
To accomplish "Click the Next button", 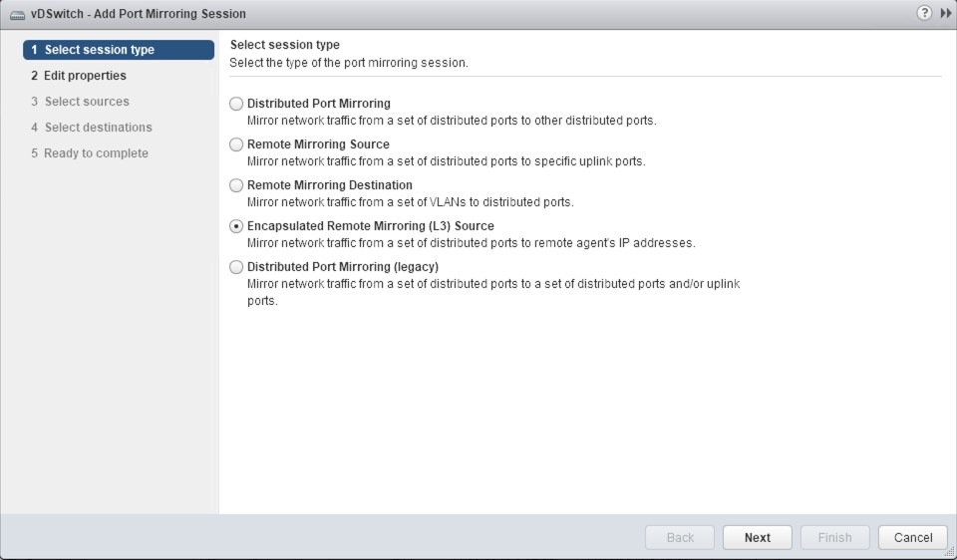I will (x=757, y=537).
